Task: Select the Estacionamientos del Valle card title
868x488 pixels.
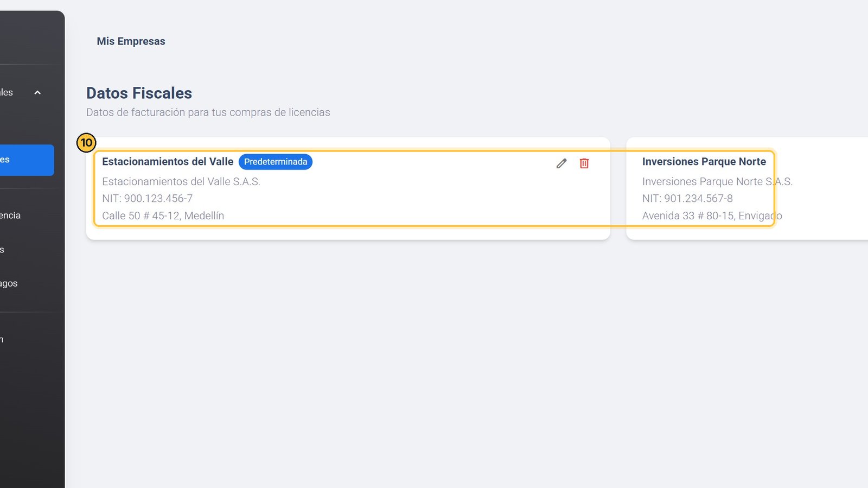Action: click(168, 162)
